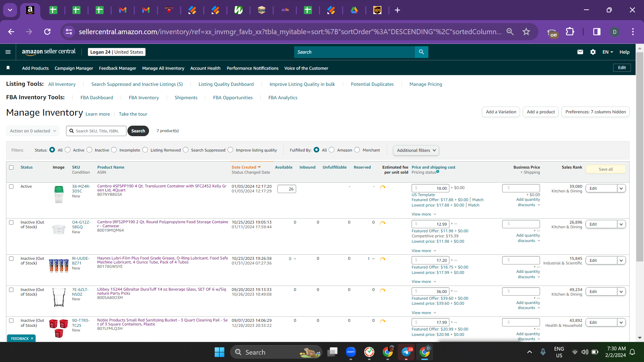Click the bookmark flag icon in favorites bar
Viewport: 644px width, 362px height.
8,68
